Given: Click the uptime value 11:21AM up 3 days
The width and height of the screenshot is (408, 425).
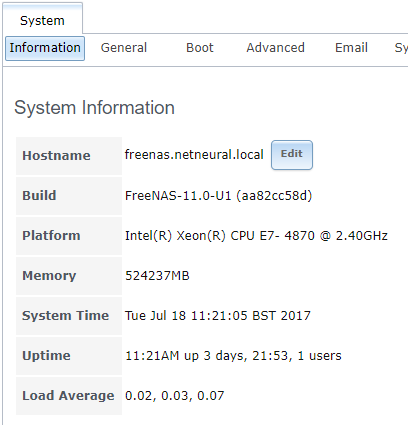Looking at the screenshot, I should (x=233, y=356).
